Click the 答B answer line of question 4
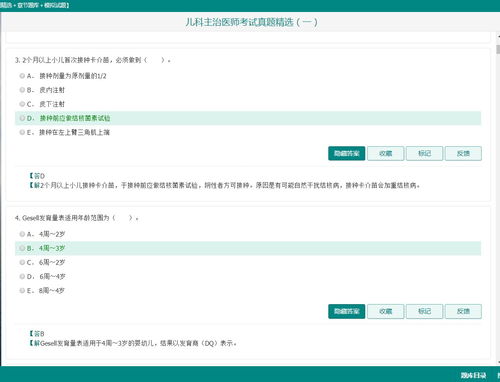 coord(36,334)
